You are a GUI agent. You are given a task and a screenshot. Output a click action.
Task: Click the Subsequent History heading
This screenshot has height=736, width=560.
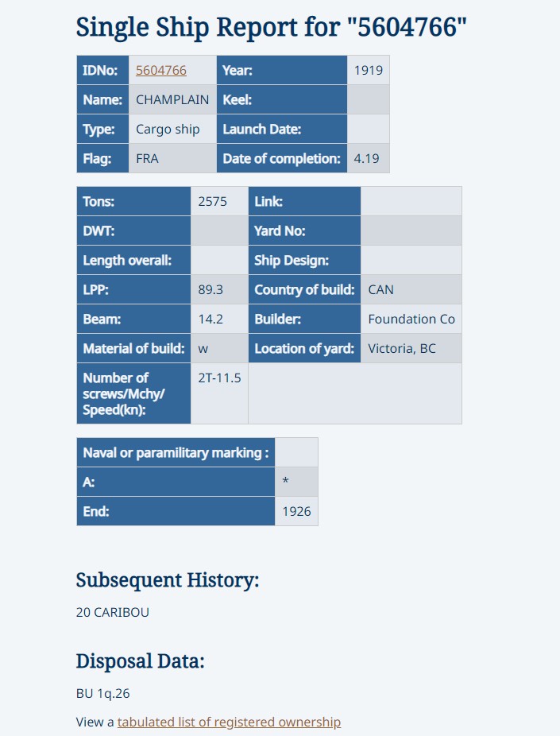(168, 581)
